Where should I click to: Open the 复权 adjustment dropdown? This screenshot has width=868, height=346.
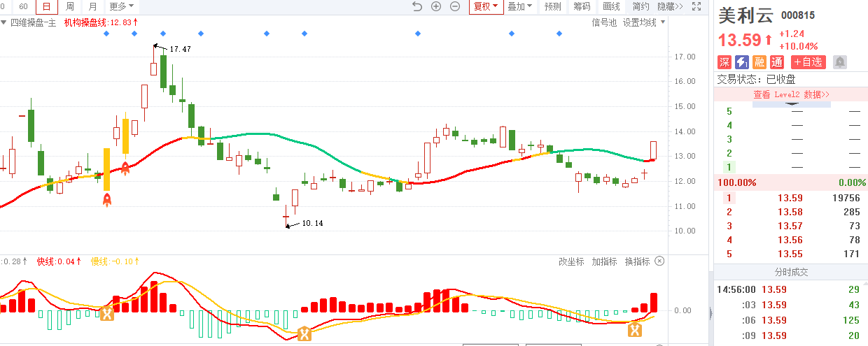click(486, 6)
